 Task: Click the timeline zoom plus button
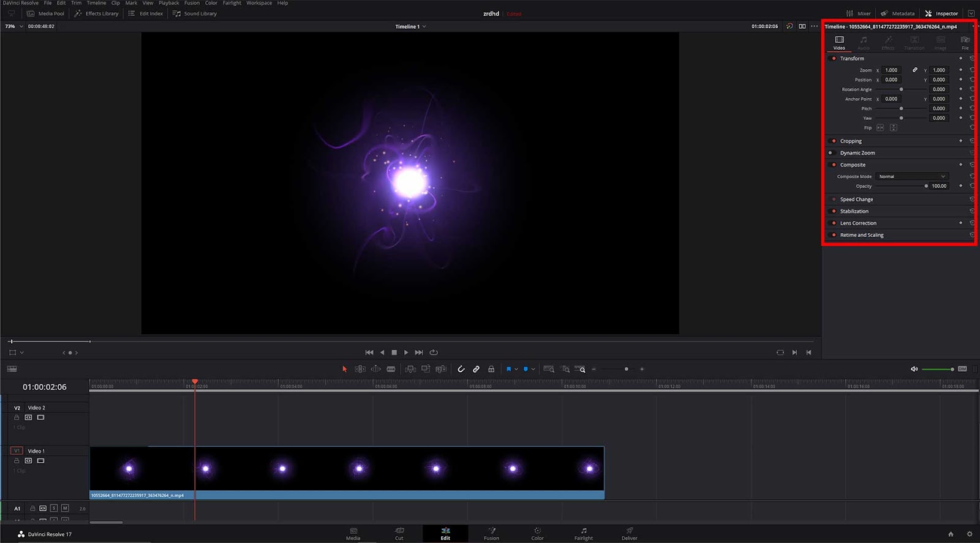642,369
